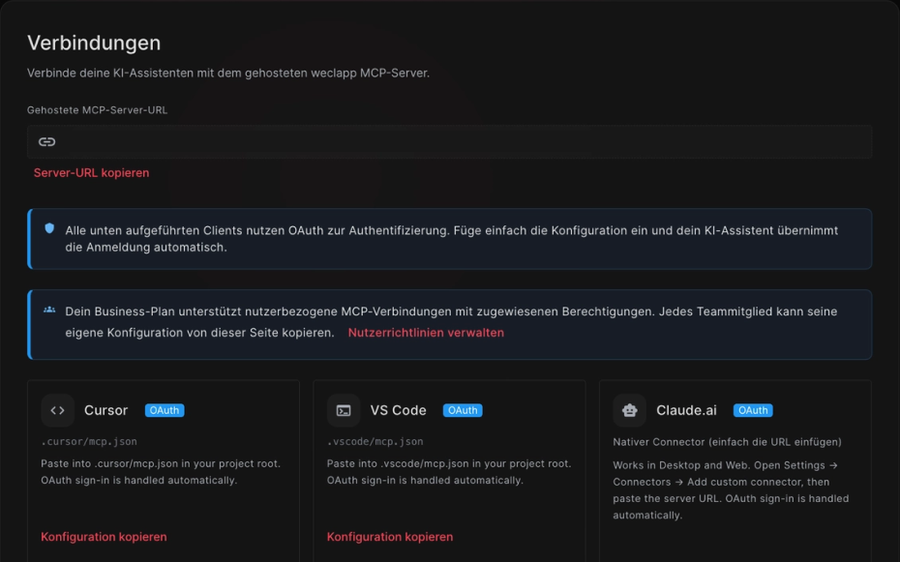Copy configuration for the VS Code card
This screenshot has height=562, width=900.
point(390,537)
